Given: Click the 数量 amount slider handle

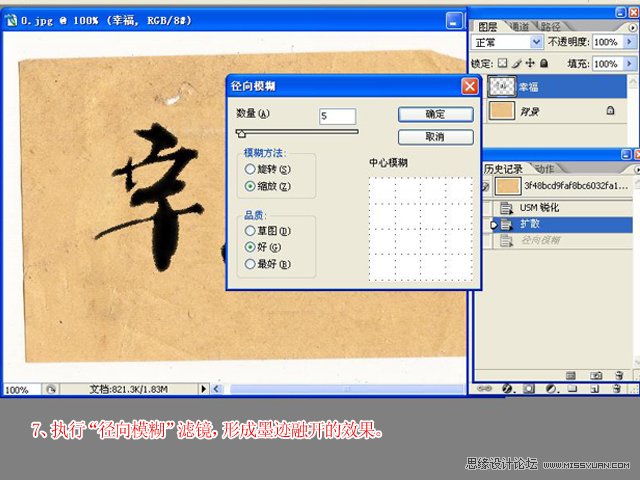Looking at the screenshot, I should coord(241,133).
